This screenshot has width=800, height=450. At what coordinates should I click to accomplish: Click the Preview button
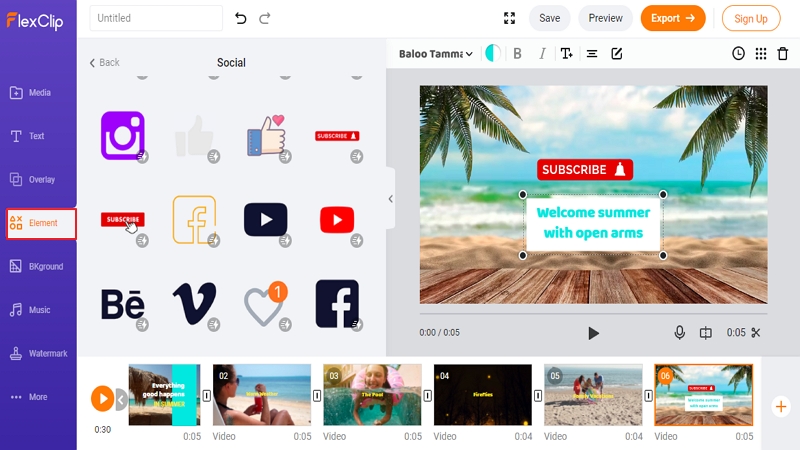[605, 18]
